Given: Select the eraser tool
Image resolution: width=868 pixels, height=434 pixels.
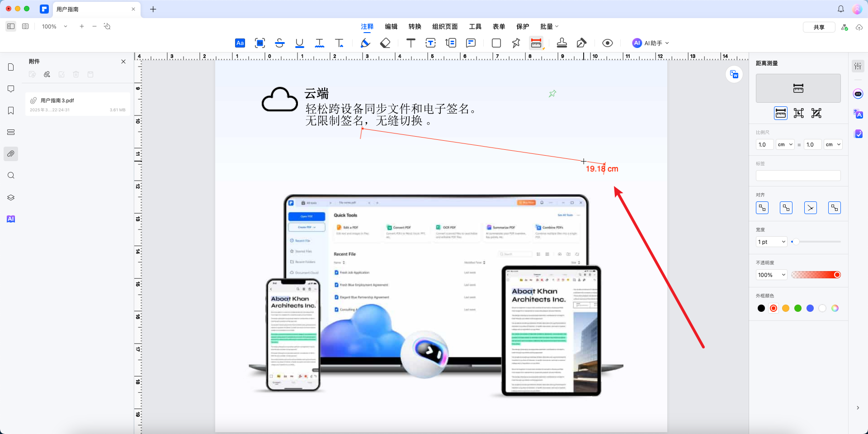Looking at the screenshot, I should click(385, 43).
